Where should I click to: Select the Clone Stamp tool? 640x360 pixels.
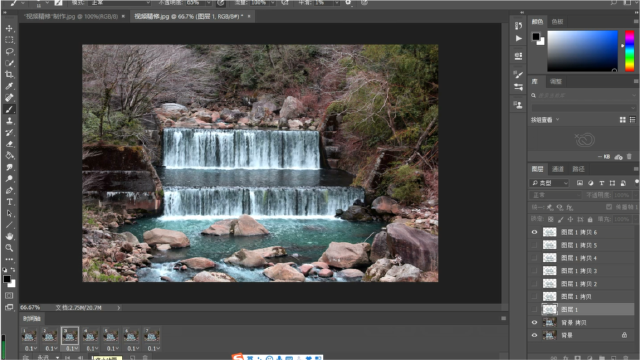click(x=9, y=121)
